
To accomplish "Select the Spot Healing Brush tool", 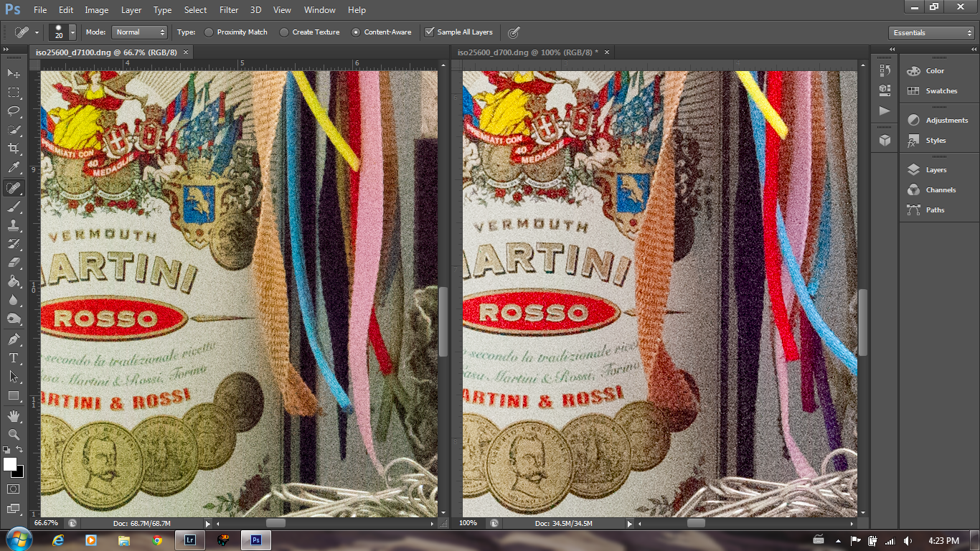I will (x=14, y=188).
